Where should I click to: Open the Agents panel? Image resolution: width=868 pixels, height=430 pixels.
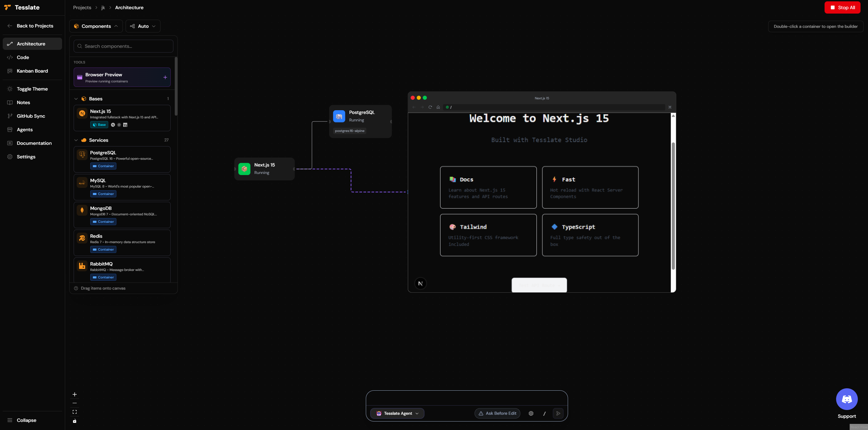pos(24,130)
